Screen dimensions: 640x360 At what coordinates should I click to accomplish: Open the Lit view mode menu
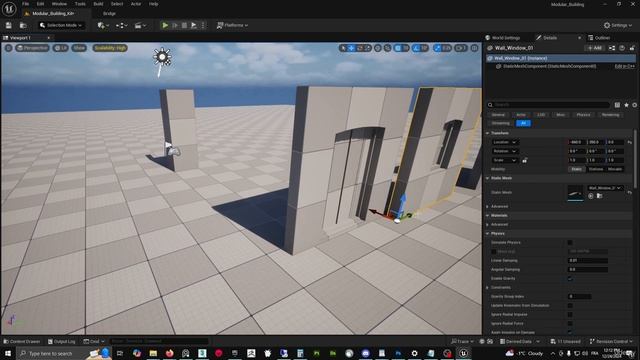60,48
